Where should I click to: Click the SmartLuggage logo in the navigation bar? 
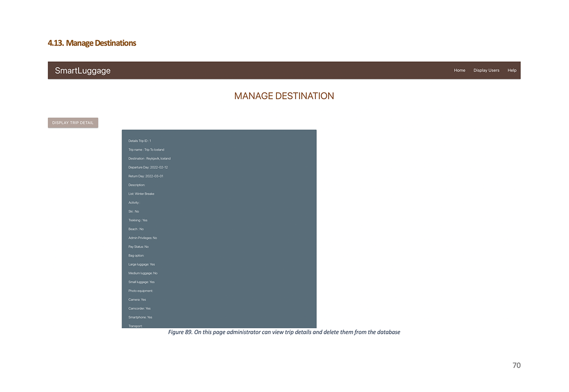point(82,70)
